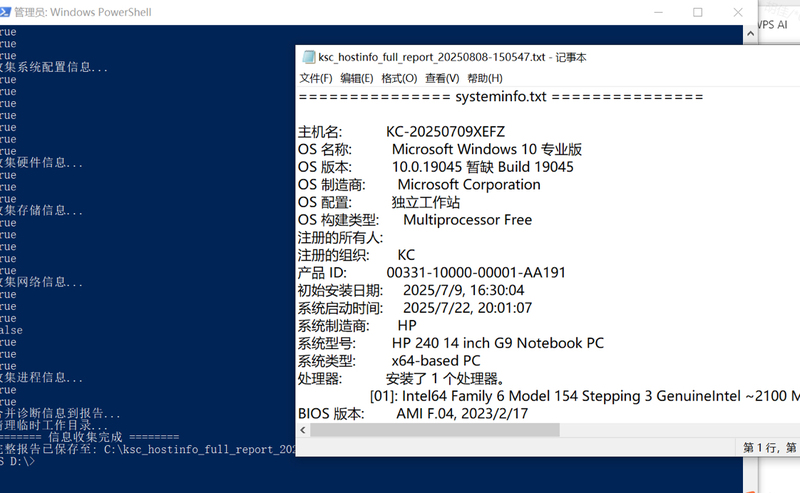Click the text HP 240 14 inch G9 Notebook PC
The height and width of the screenshot is (493, 800).
coord(497,343)
